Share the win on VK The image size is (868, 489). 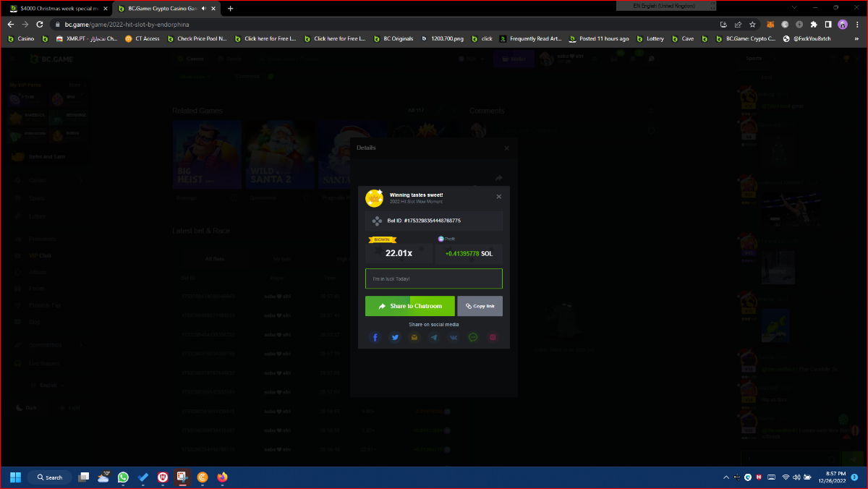point(454,337)
